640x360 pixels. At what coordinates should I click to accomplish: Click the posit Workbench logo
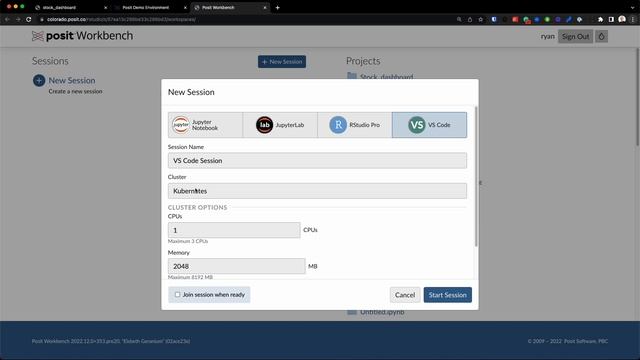[x=82, y=36]
